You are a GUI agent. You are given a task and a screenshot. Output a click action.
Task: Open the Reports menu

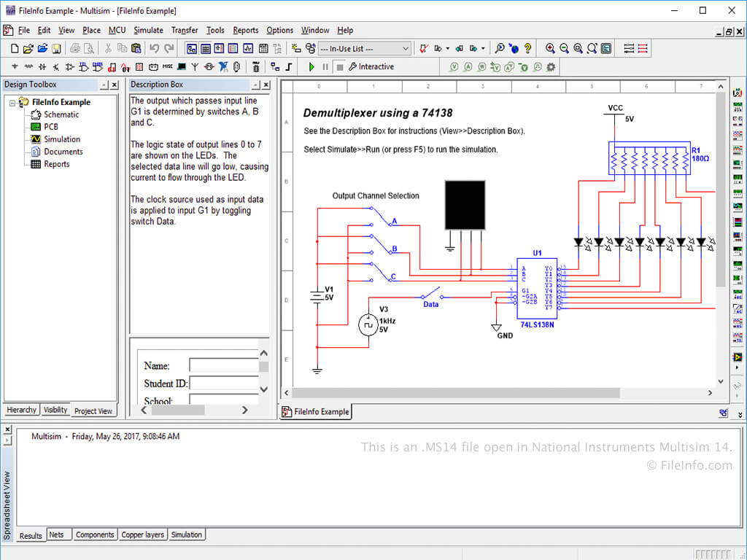[246, 31]
